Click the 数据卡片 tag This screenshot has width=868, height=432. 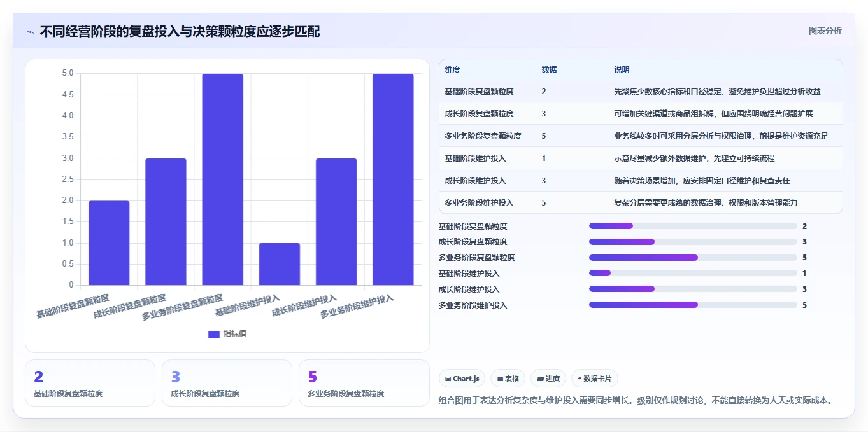(x=595, y=379)
